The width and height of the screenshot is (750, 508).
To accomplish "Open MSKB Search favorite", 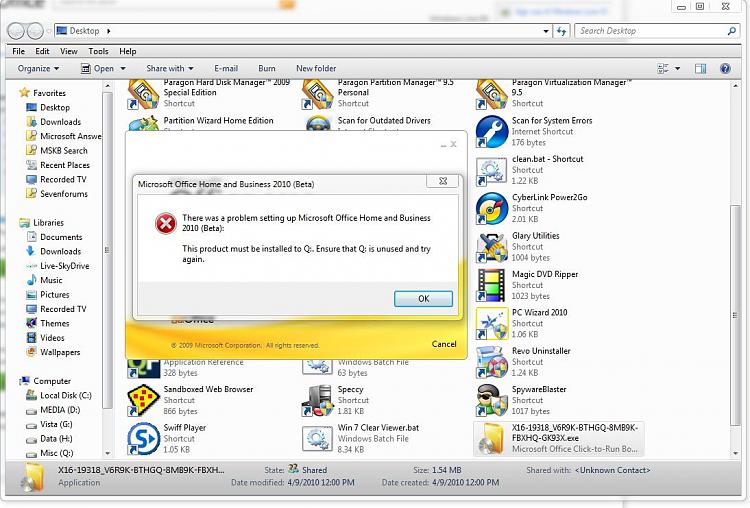I will coord(64,150).
